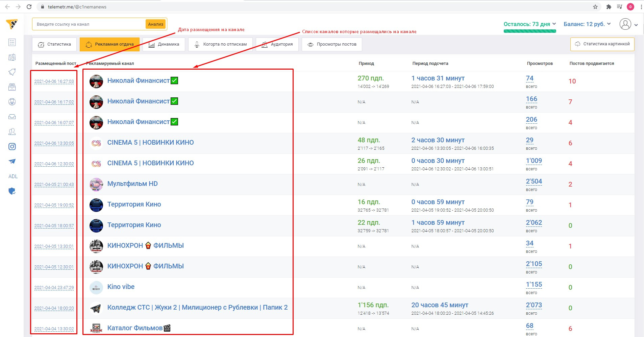This screenshot has width=644, height=337.
Task: Open the browser extensions puzzle icon
Action: click(609, 7)
